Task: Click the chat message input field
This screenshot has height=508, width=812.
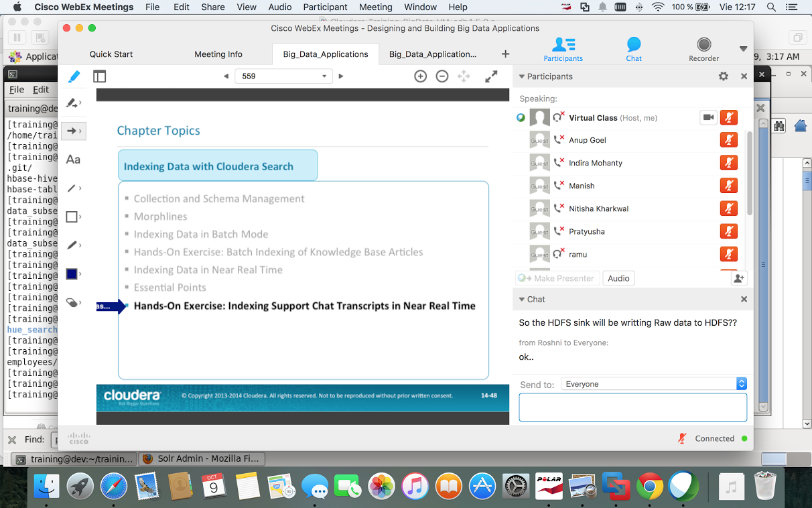Action: click(x=633, y=407)
